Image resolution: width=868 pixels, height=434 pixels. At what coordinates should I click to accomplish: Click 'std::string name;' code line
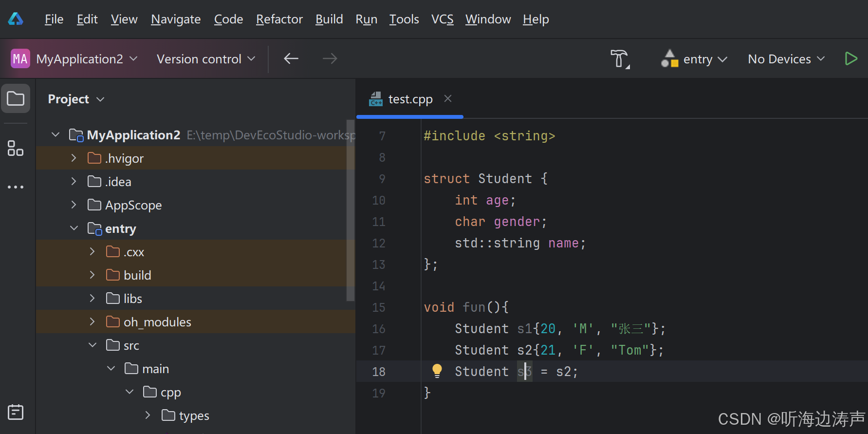click(x=520, y=243)
